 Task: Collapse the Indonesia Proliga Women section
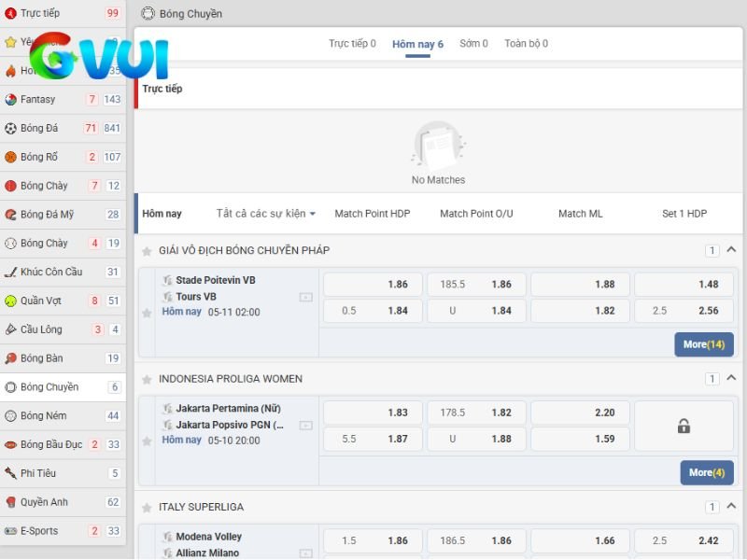tap(731, 378)
